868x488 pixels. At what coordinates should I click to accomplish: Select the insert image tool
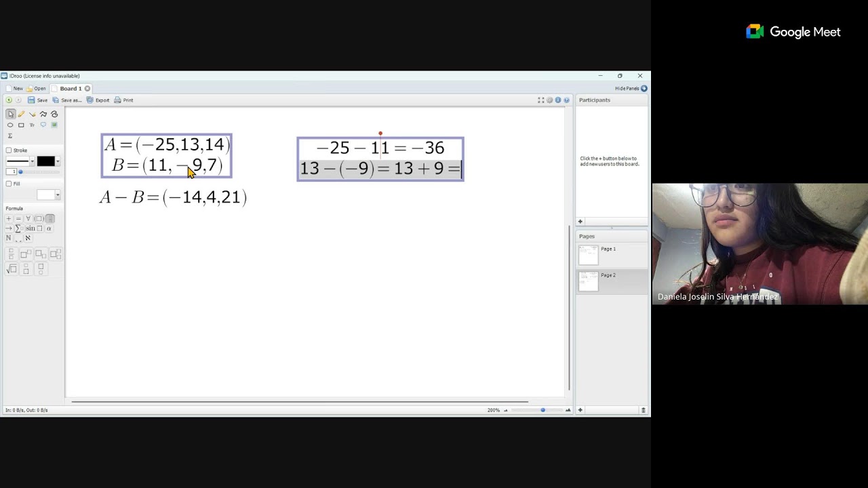(54, 125)
